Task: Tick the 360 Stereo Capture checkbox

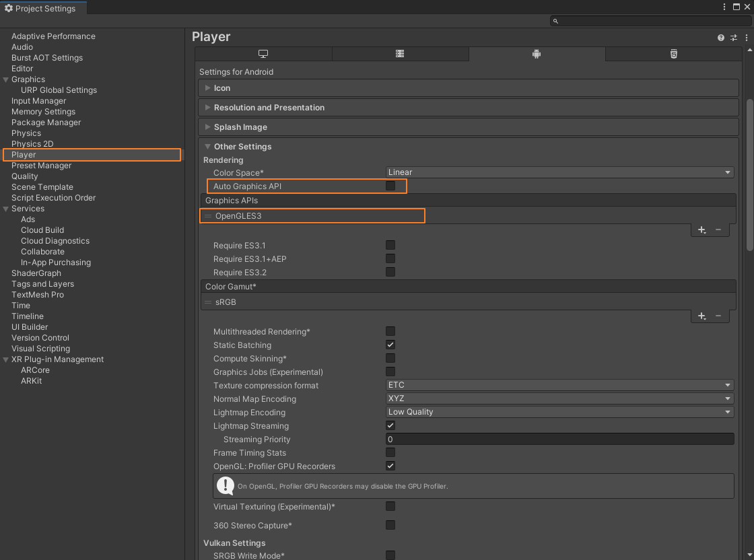Action: [x=390, y=525]
